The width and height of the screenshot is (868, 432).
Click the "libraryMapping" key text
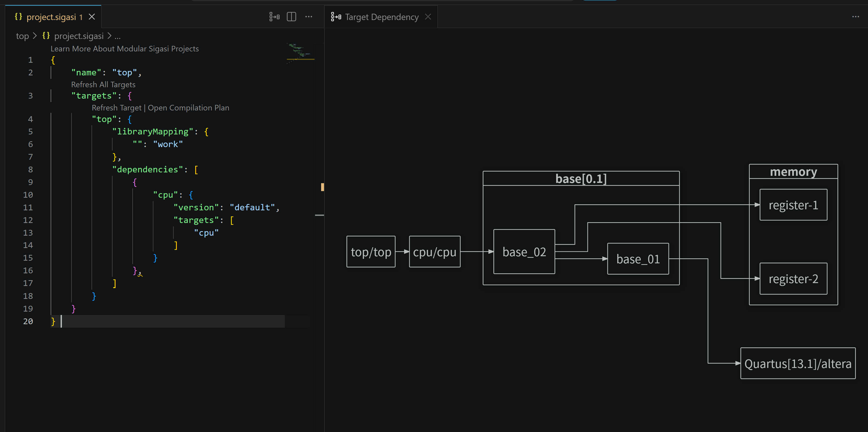click(153, 132)
